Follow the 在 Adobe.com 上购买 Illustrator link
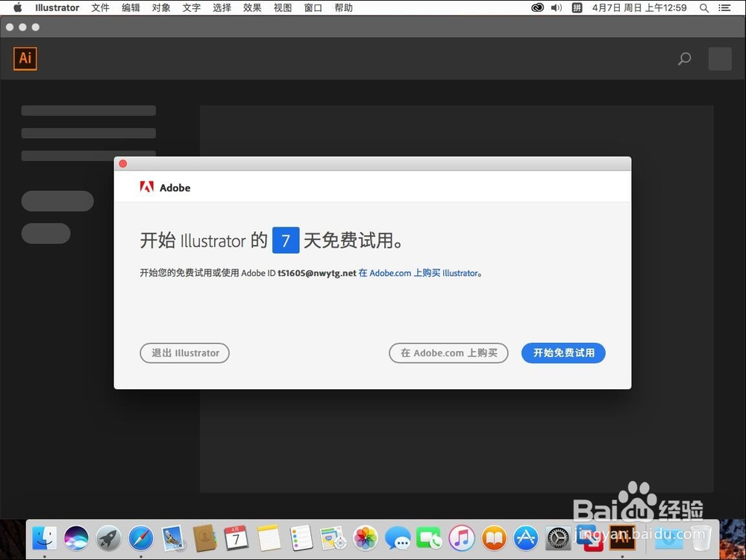 (x=420, y=273)
